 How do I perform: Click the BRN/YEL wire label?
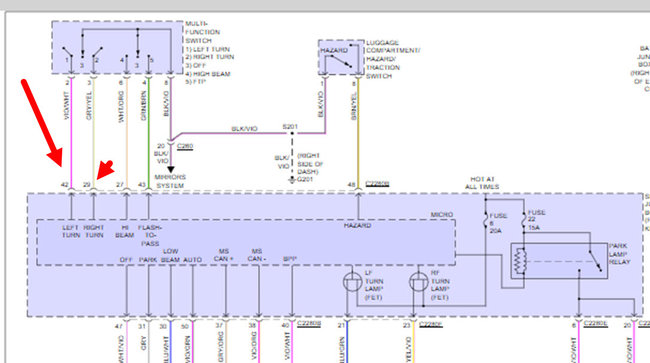tap(354, 106)
